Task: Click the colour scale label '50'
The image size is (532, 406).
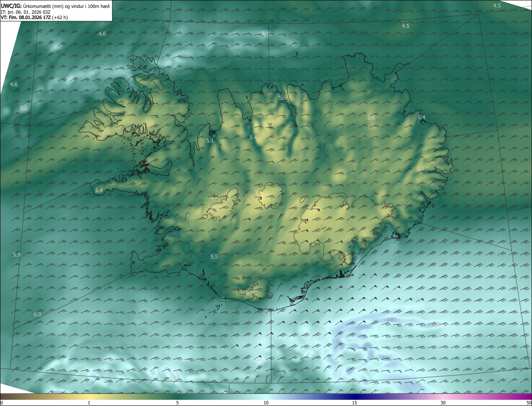Action: tap(529, 403)
